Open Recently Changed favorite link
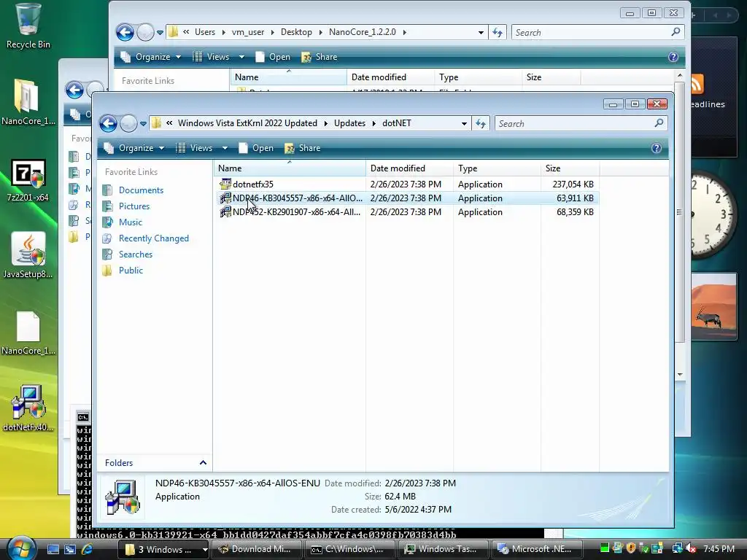Viewport: 747px width, 560px height. [153, 238]
